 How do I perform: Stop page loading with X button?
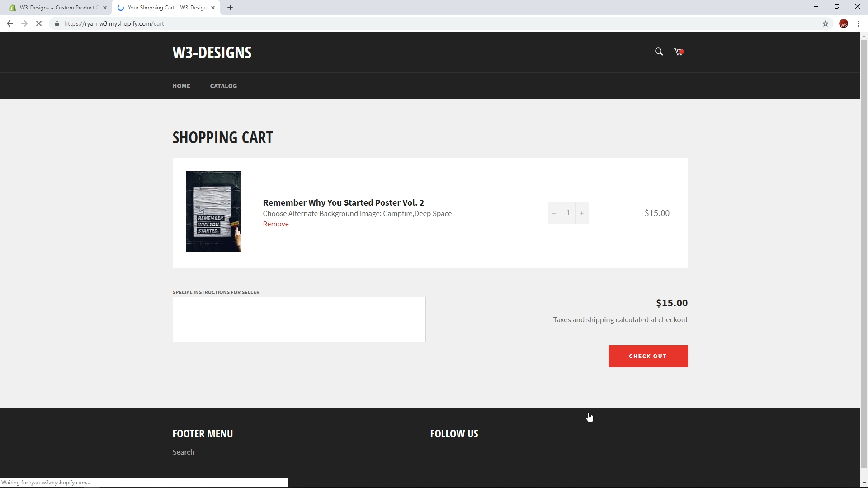(x=39, y=23)
